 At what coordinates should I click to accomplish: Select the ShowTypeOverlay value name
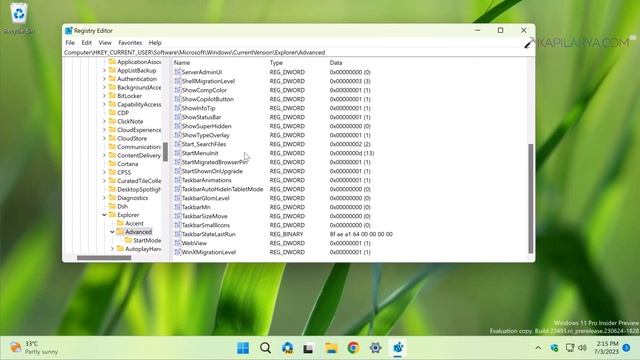tap(206, 135)
